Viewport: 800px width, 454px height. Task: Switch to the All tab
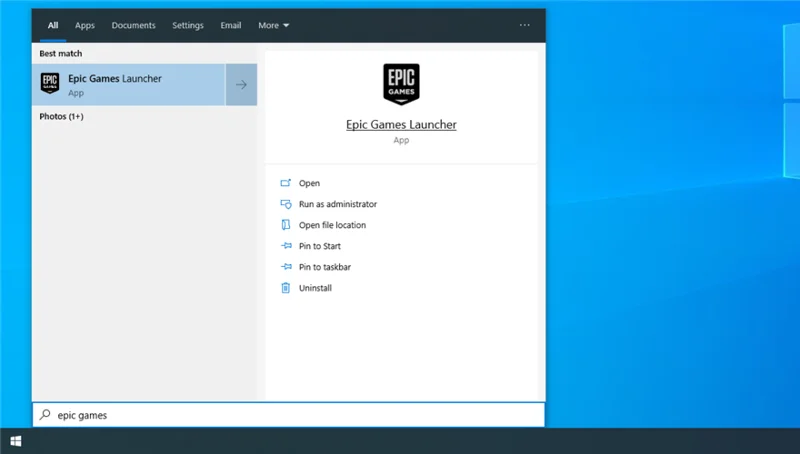coord(53,26)
